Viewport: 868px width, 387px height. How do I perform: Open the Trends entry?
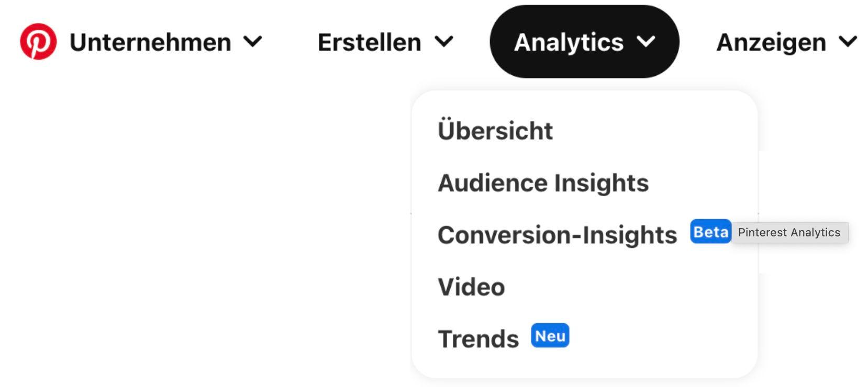(478, 339)
